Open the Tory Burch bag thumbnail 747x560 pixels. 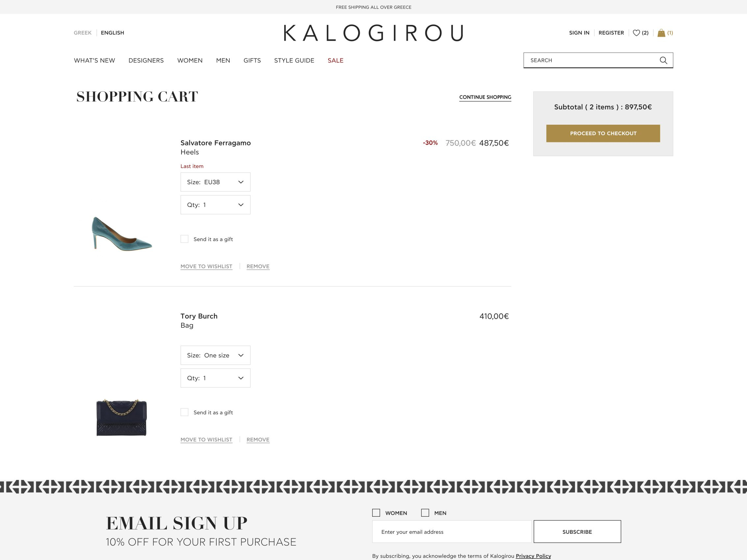(121, 418)
